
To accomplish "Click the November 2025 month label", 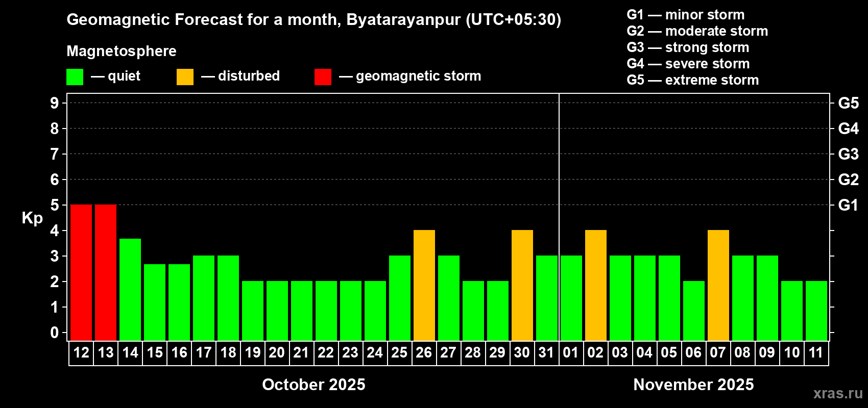I will click(x=693, y=385).
